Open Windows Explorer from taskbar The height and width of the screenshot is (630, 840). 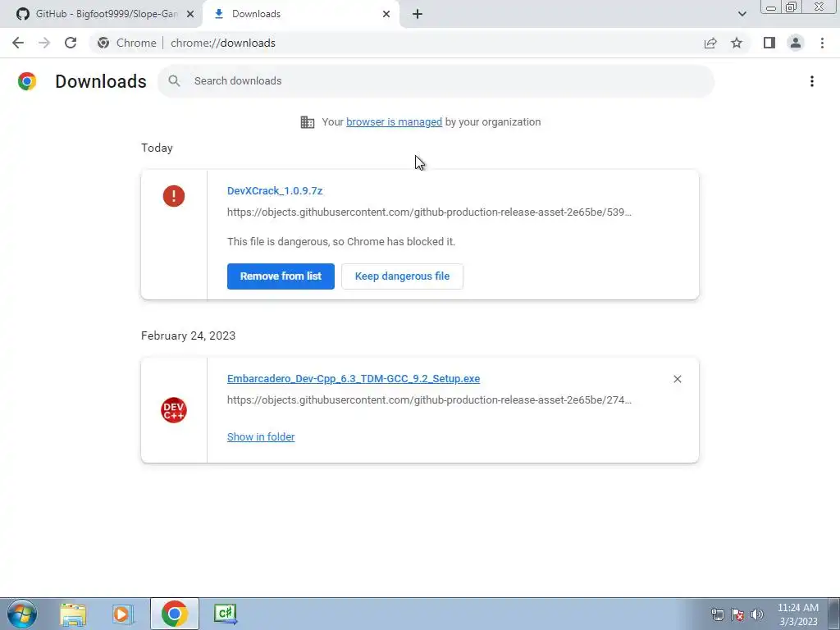coord(73,614)
